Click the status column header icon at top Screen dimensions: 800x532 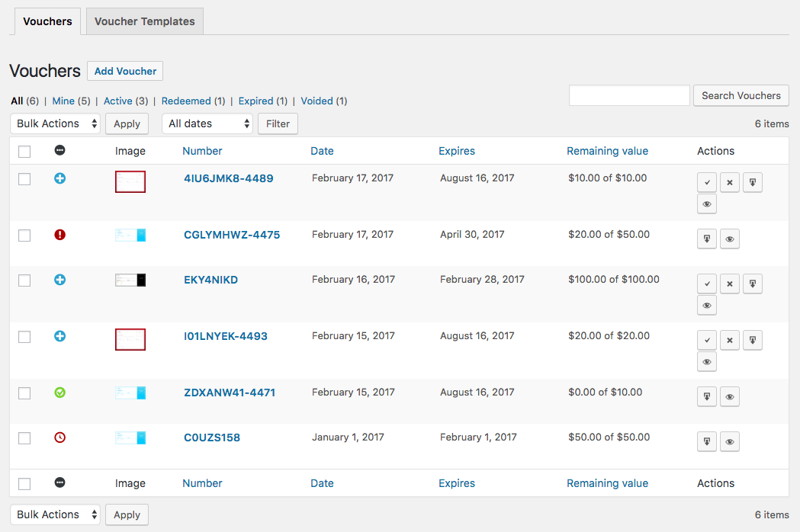(x=59, y=150)
